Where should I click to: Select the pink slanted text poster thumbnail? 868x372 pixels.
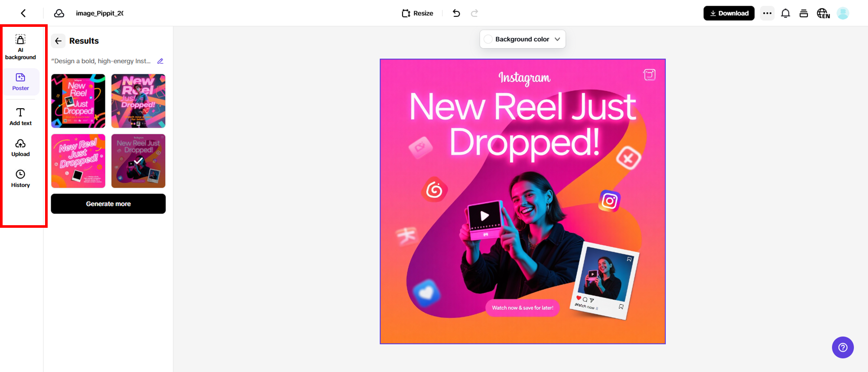78,161
